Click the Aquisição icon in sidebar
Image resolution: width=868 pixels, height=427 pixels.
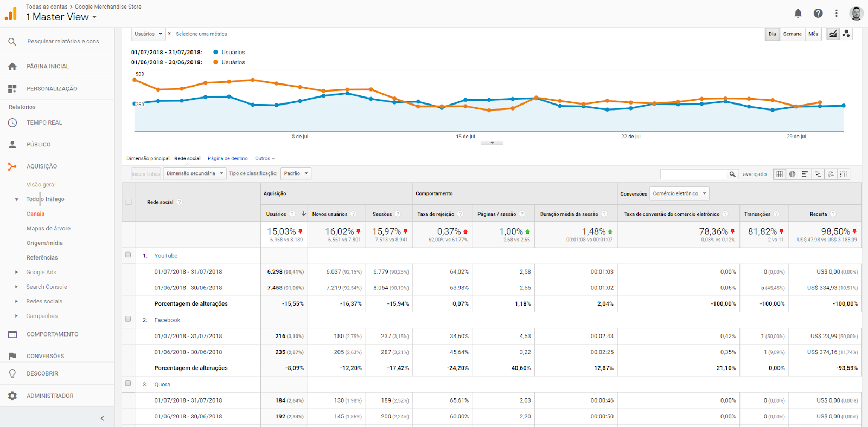coord(12,166)
